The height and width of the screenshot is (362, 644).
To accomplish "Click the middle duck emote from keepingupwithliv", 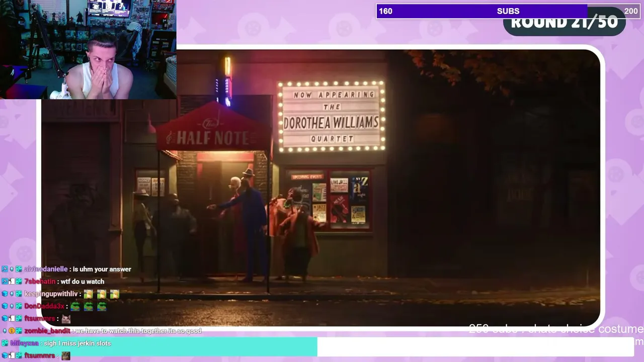I will pos(102,294).
